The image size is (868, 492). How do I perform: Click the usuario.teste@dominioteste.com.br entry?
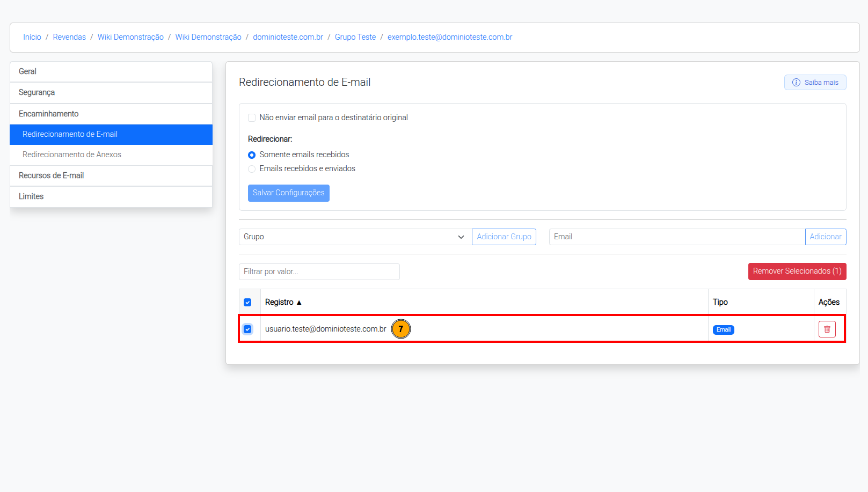point(326,329)
